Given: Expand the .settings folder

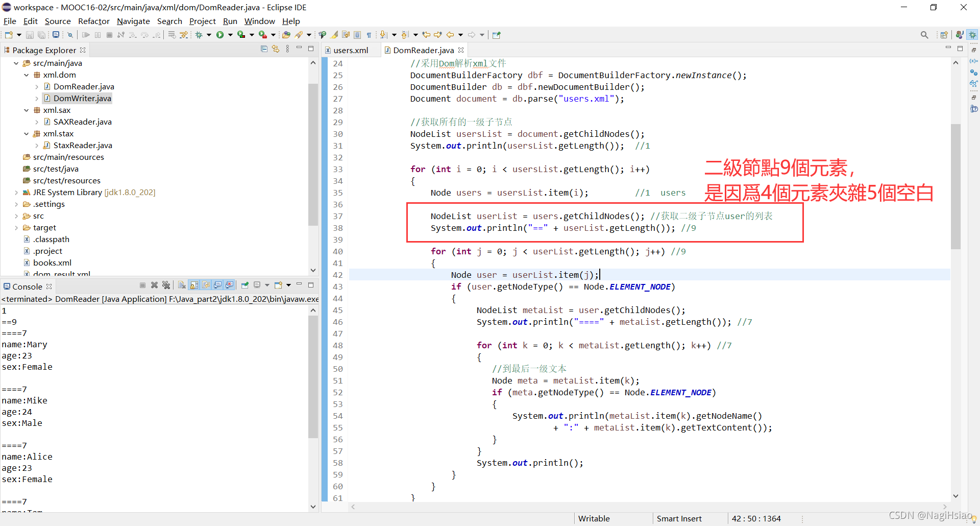Looking at the screenshot, I should (x=16, y=204).
